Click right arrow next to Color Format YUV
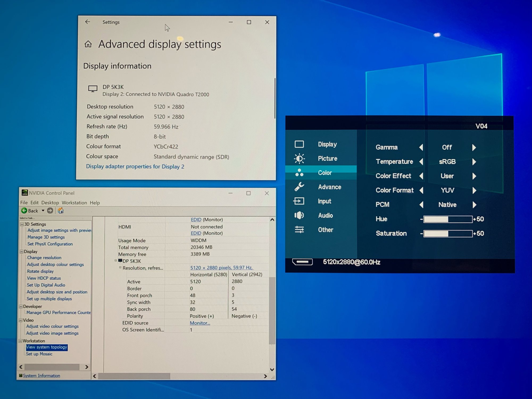532x399 pixels. [x=474, y=190]
